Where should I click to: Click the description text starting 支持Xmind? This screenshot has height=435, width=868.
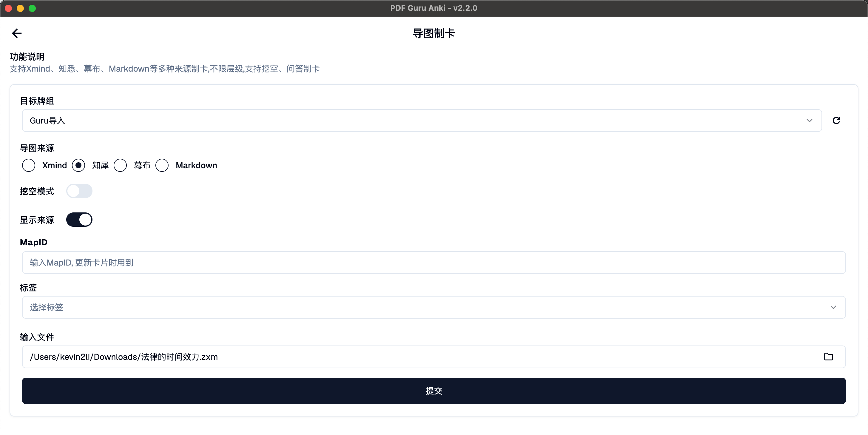164,69
